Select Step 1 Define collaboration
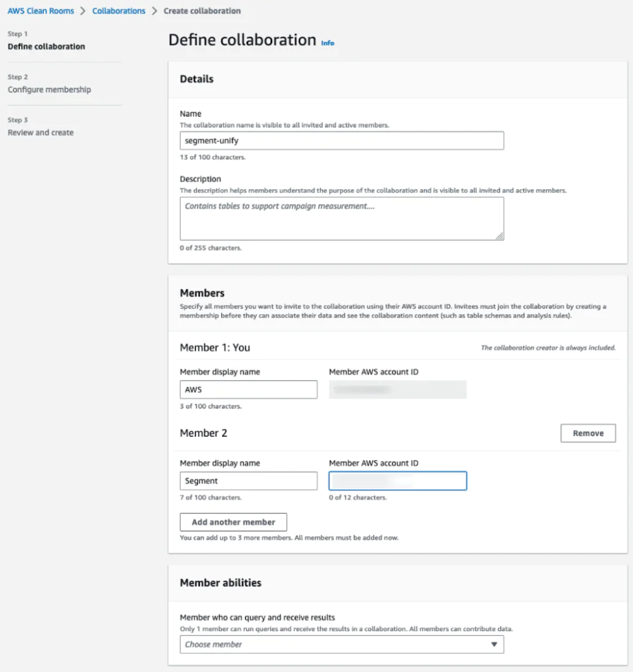The width and height of the screenshot is (633, 672). pos(46,46)
